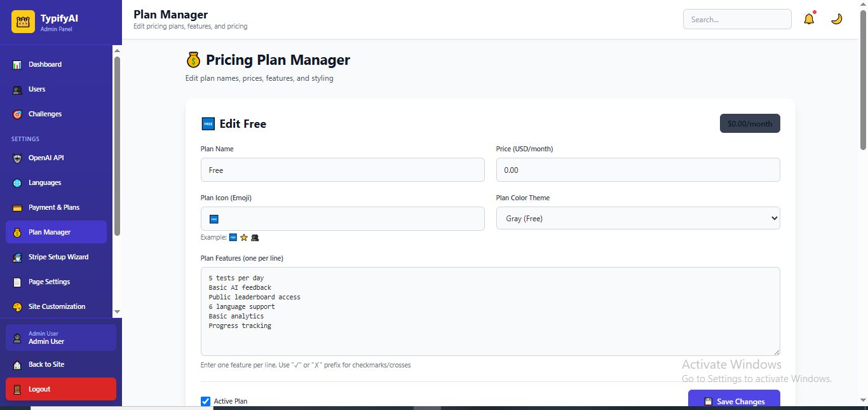Open the Plan Color Theme dropdown
The height and width of the screenshot is (410, 868).
637,218
